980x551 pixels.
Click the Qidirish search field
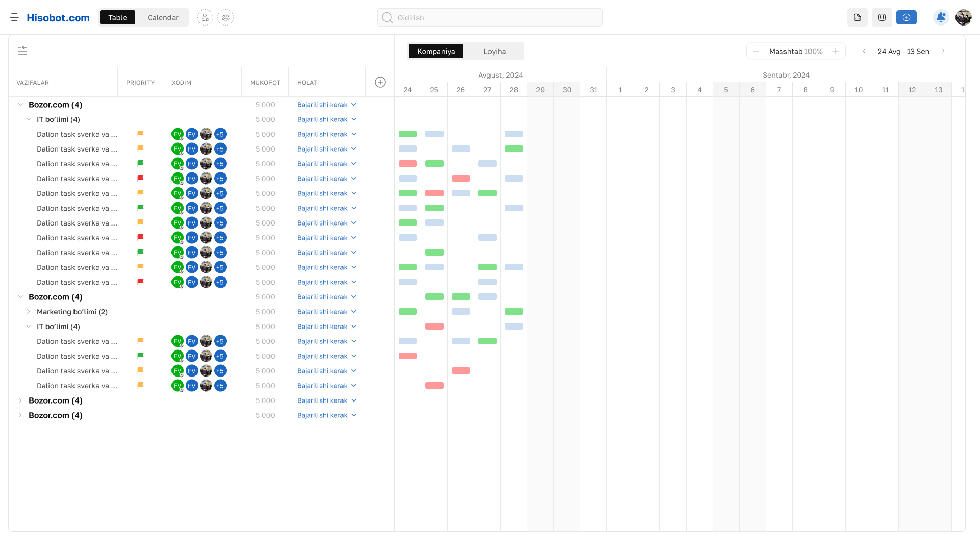pyautogui.click(x=490, y=17)
